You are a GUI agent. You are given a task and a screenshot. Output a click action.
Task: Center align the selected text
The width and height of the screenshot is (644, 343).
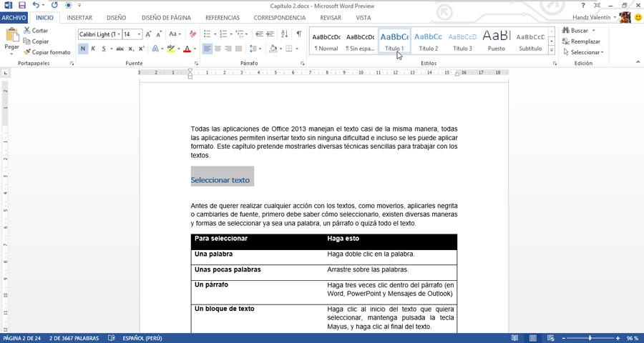click(x=218, y=49)
